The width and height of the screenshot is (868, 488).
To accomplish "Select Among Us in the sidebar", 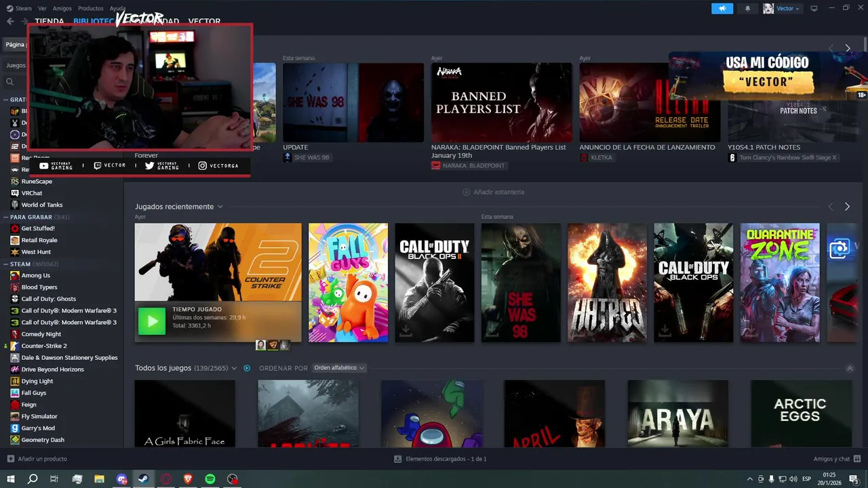I will click(35, 275).
